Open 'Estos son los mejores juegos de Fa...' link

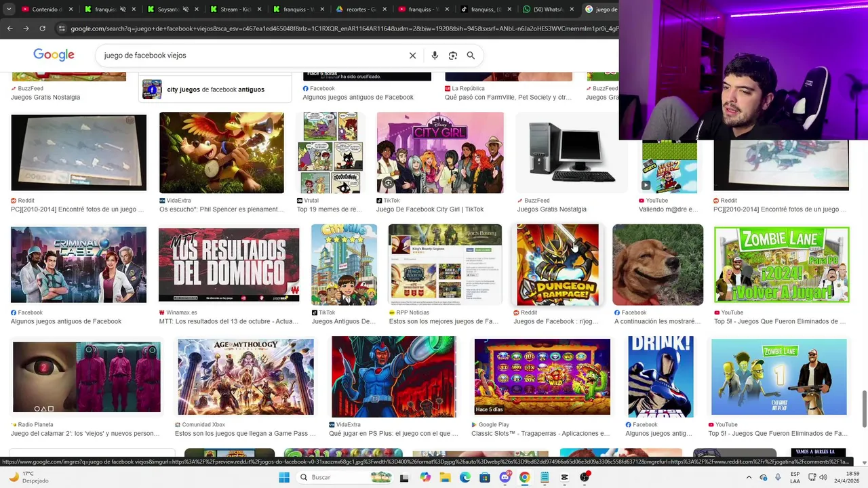444,321
